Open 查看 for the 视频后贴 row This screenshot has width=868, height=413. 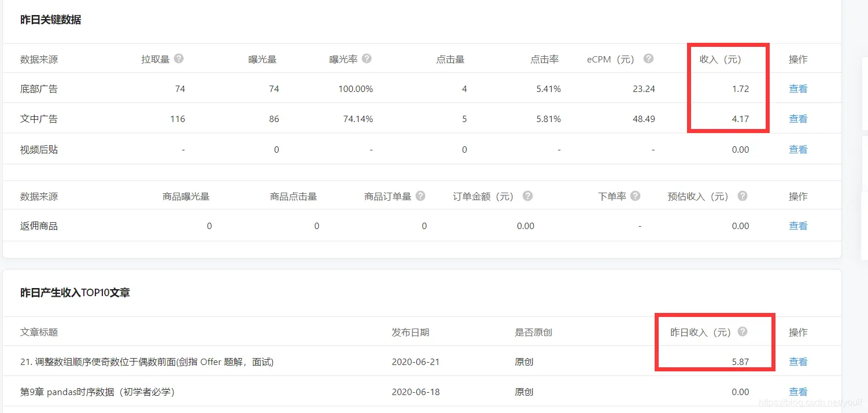click(x=797, y=149)
